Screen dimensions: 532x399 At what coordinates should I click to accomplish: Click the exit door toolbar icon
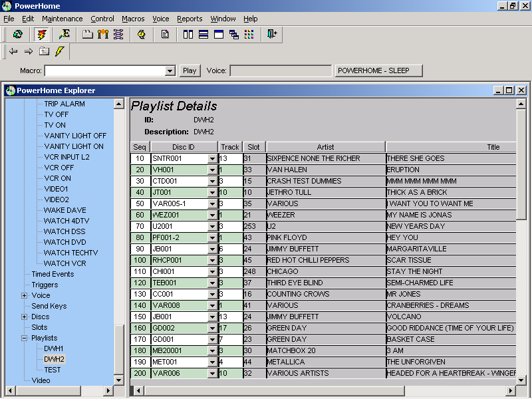pos(272,35)
